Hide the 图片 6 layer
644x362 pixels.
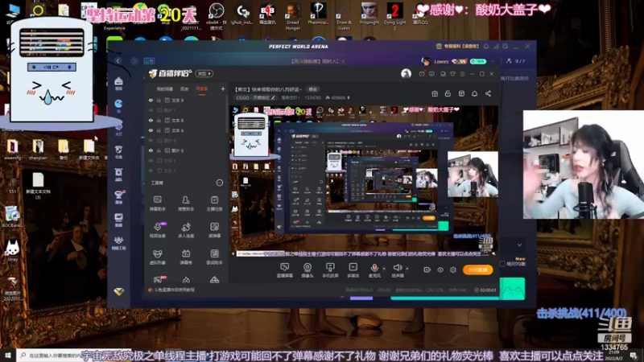[151, 150]
